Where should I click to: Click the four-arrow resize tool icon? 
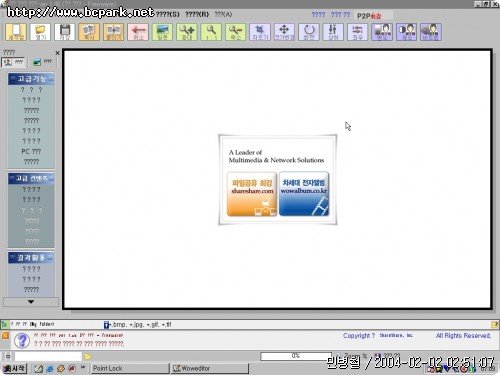[x=284, y=32]
